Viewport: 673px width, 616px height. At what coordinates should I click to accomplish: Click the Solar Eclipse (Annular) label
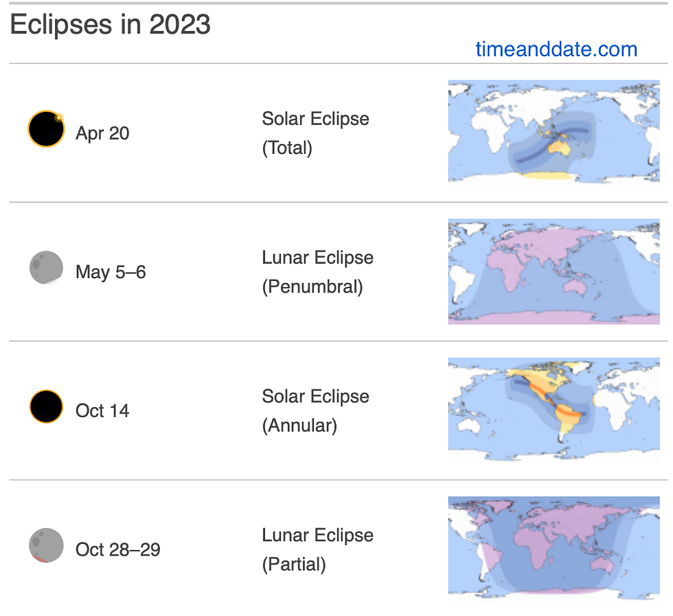[315, 411]
